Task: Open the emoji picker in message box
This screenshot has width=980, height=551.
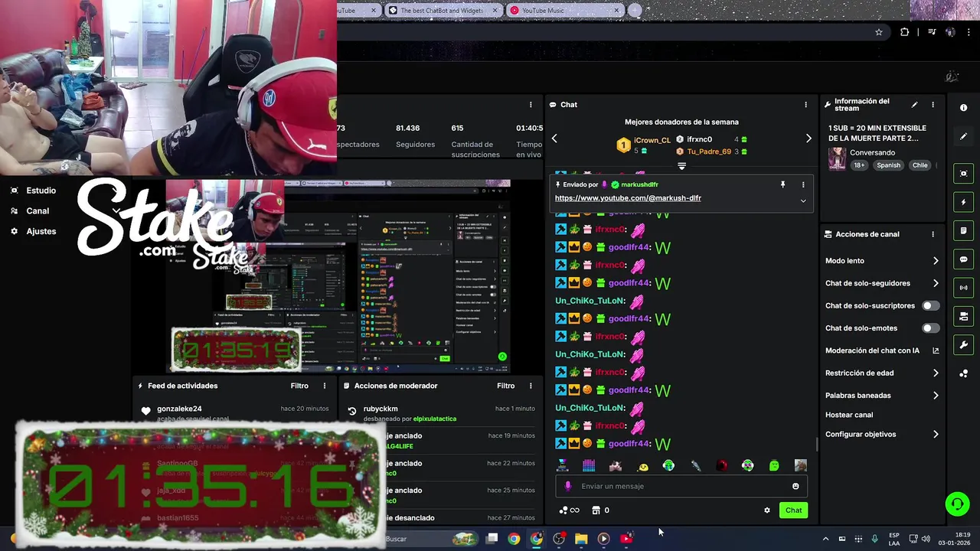Action: coord(795,486)
